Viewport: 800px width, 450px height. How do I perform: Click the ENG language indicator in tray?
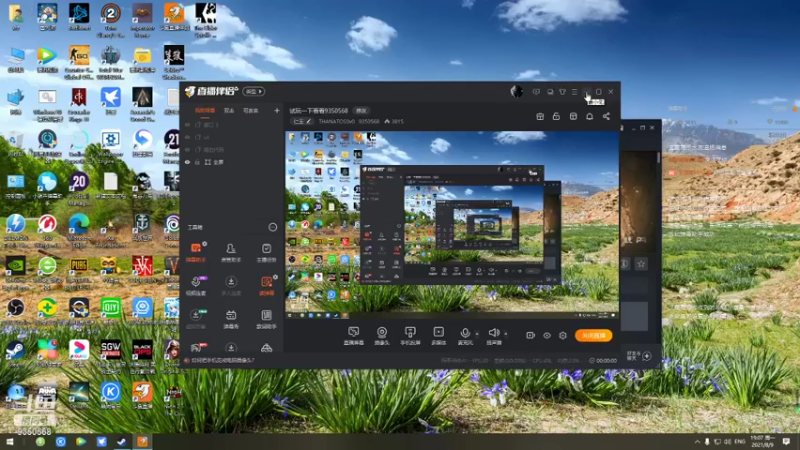[740, 441]
